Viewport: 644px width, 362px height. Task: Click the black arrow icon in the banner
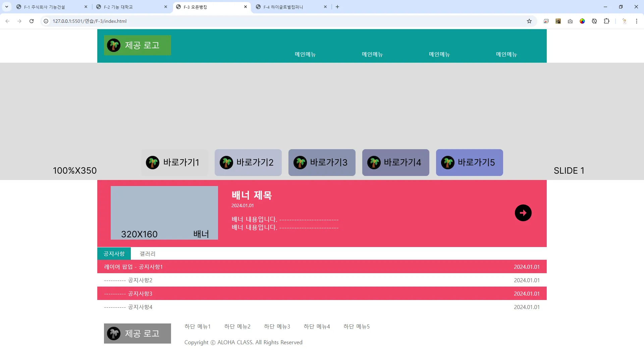[x=523, y=213]
